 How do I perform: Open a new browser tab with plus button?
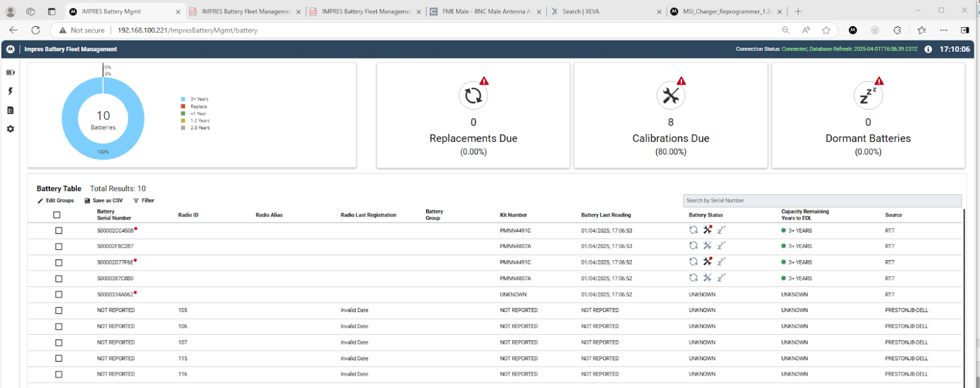(x=798, y=12)
